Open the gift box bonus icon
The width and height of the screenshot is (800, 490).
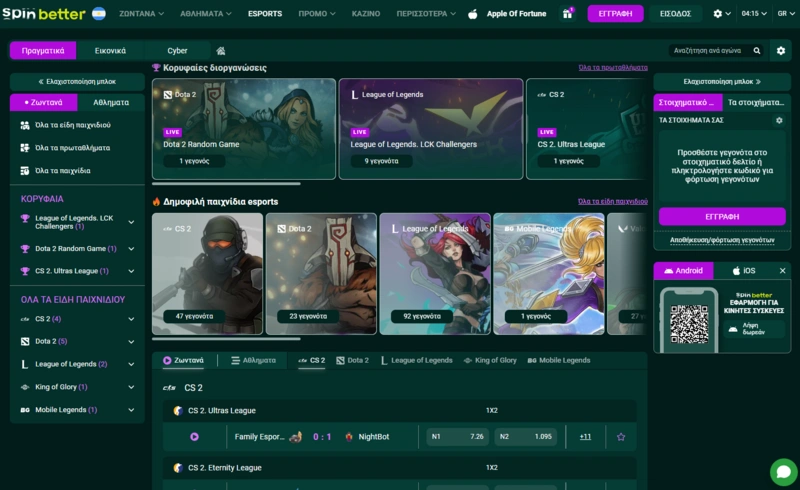coord(568,14)
